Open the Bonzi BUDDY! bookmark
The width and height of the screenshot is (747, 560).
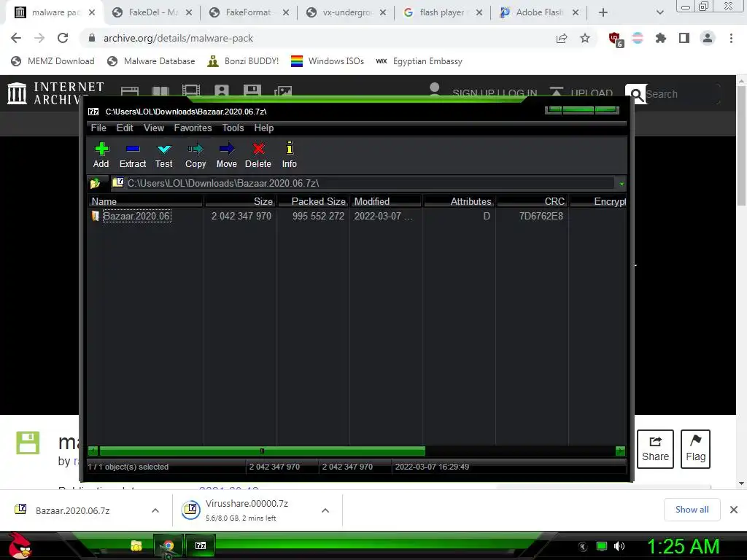(x=243, y=61)
